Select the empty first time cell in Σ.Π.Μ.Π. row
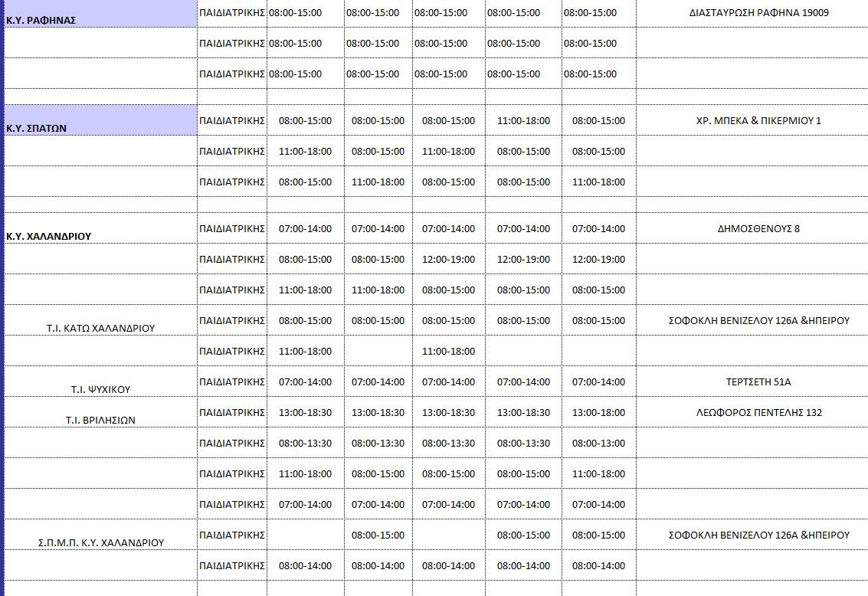 pyautogui.click(x=305, y=535)
